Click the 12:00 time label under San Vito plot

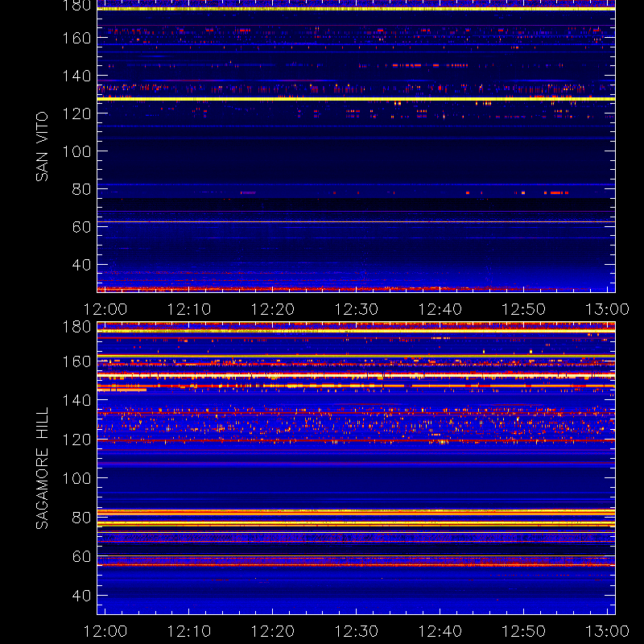pyautogui.click(x=105, y=309)
